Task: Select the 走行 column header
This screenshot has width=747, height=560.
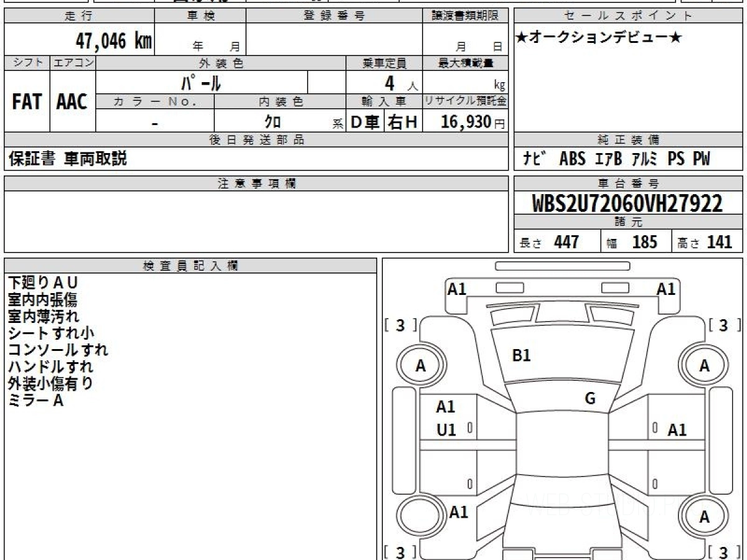Action: point(79,16)
